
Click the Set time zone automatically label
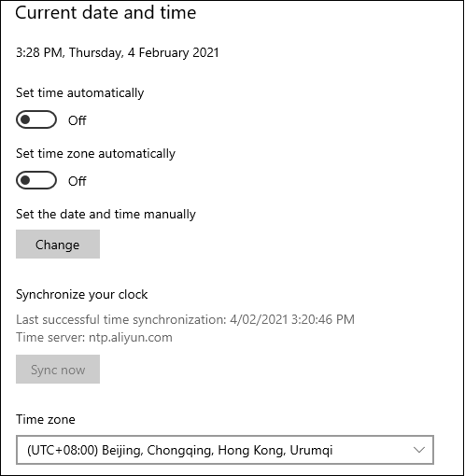95,154
